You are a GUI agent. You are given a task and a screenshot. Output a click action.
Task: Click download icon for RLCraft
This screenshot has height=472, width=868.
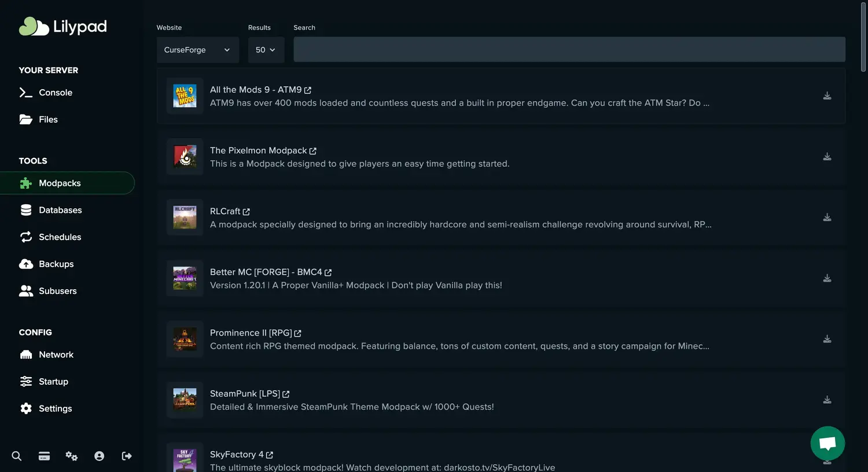coord(827,217)
